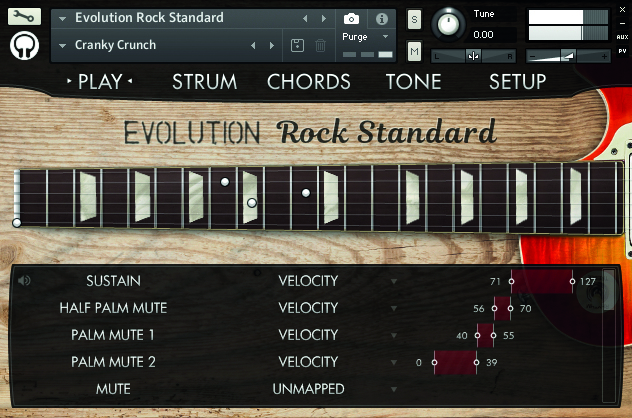The height and width of the screenshot is (418, 632).
Task: Click the value 55 in PALM MUTE 1 row
Action: coord(508,336)
